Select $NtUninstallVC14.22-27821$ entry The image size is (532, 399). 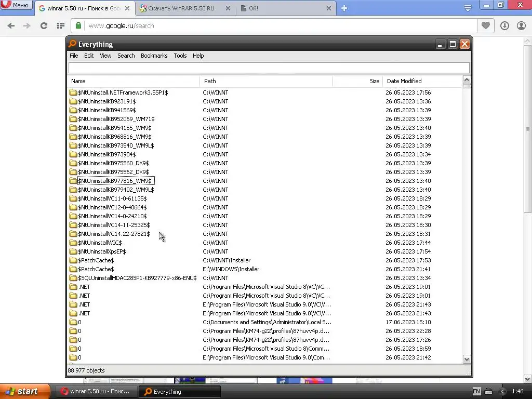pyautogui.click(x=114, y=234)
